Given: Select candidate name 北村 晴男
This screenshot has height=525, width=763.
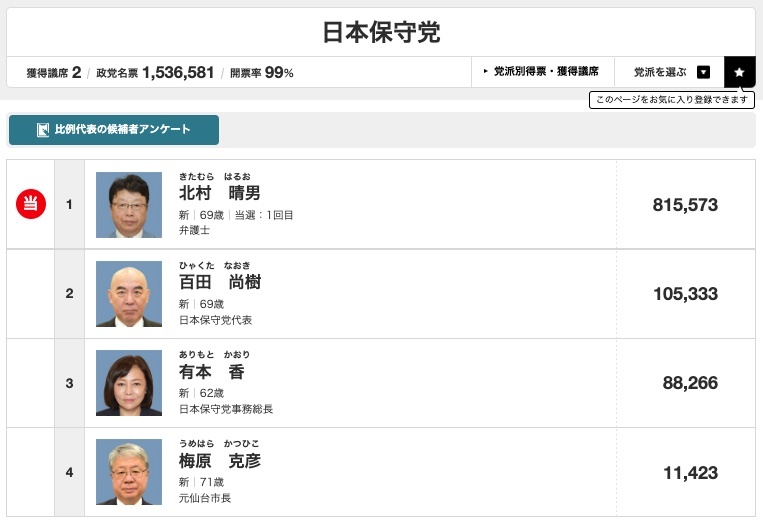Looking at the screenshot, I should [219, 193].
